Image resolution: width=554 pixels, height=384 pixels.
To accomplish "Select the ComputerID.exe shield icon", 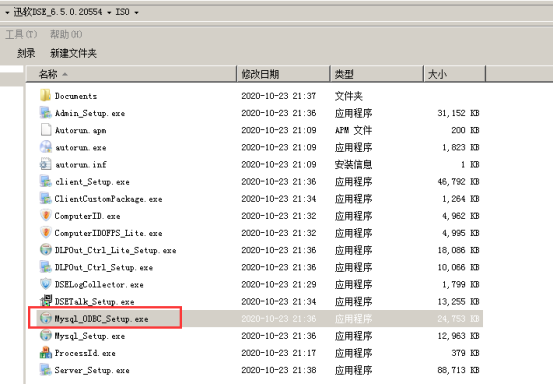I will [45, 215].
